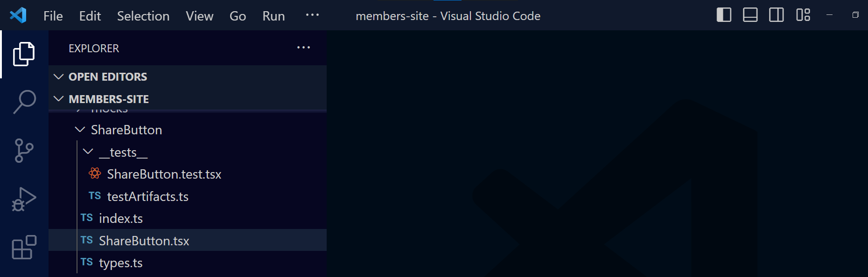The height and width of the screenshot is (277, 868).
Task: Click the TS icon beside testArtifacts.ts
Action: [x=95, y=196]
